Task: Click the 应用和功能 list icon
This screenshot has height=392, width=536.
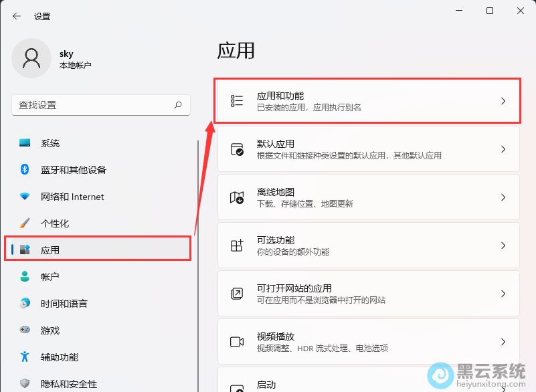Action: click(236, 100)
